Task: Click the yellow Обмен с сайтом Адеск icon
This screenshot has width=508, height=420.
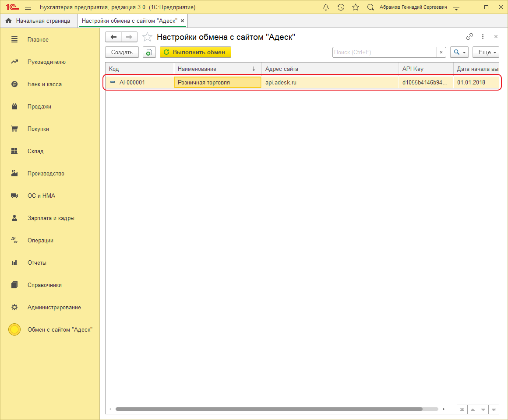Action: pos(14,330)
